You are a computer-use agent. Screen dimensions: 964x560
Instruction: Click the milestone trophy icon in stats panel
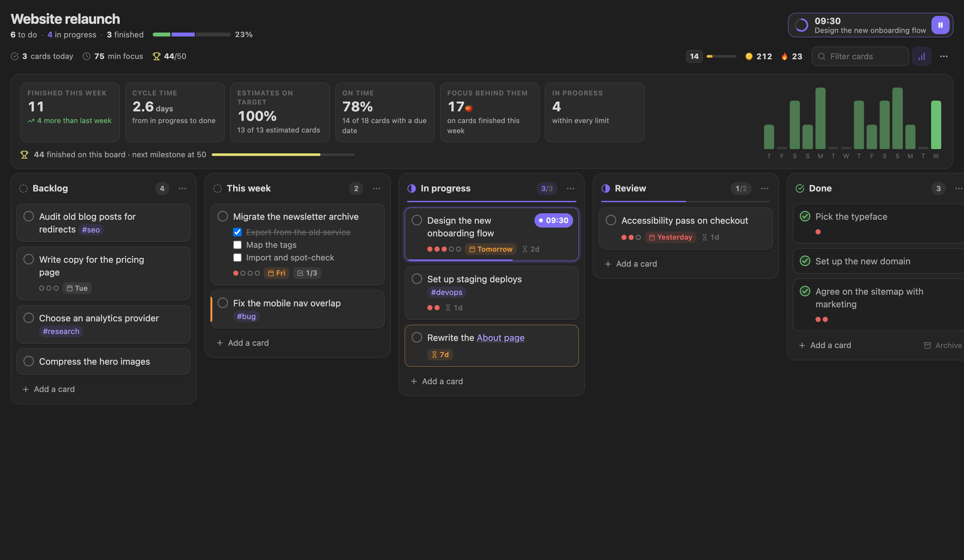coord(24,155)
